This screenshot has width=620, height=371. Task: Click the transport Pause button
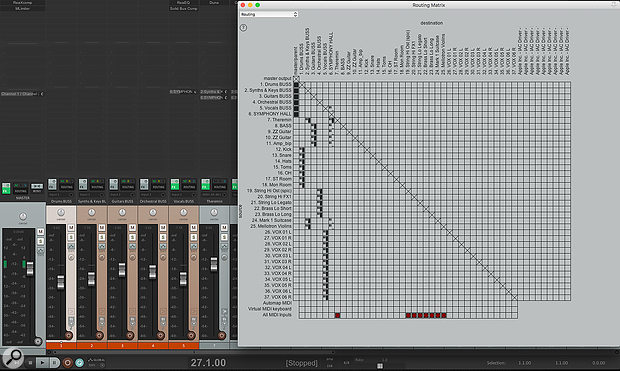click(x=54, y=362)
